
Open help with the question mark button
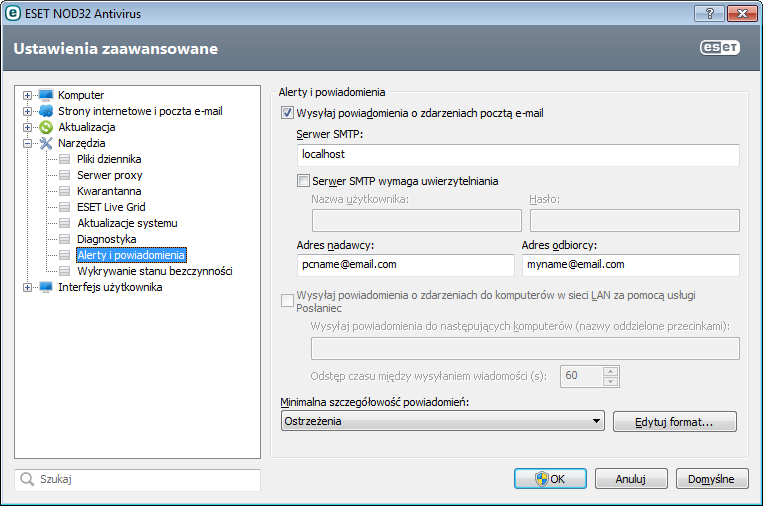[x=709, y=13]
